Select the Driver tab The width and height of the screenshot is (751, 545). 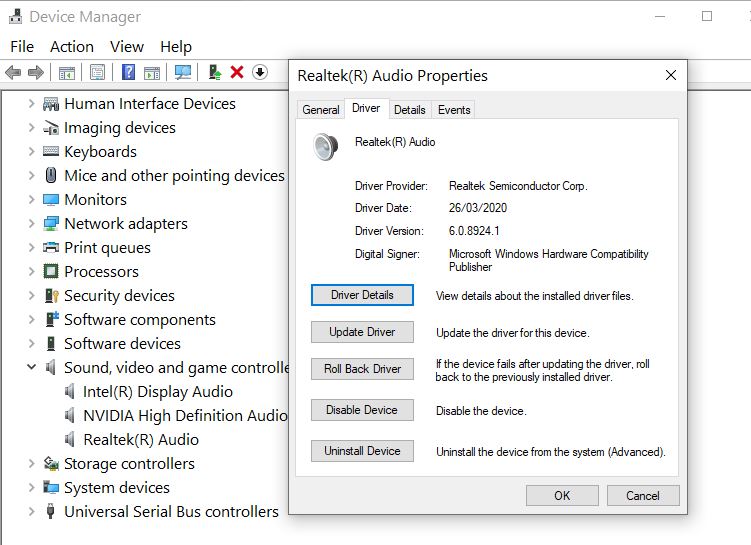[366, 108]
